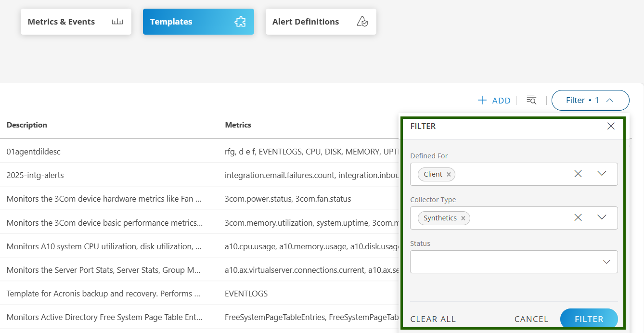Open the advanced search list icon

coord(531,100)
